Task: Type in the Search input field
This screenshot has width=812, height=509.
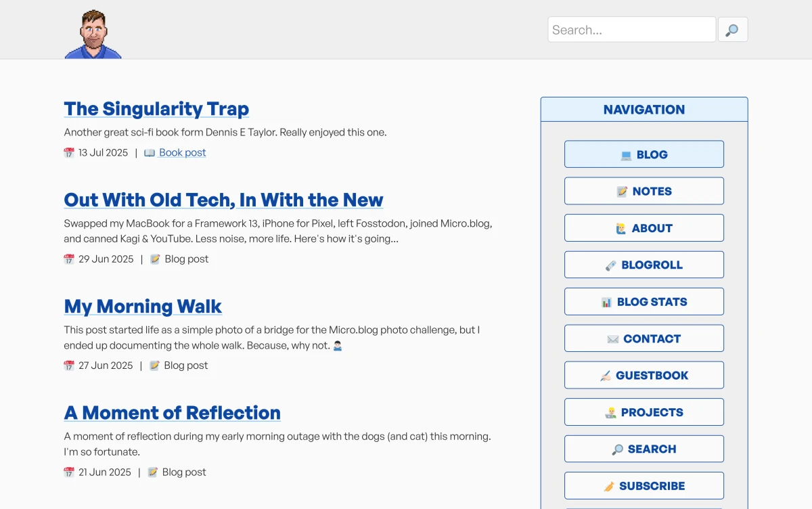Action: (631, 30)
